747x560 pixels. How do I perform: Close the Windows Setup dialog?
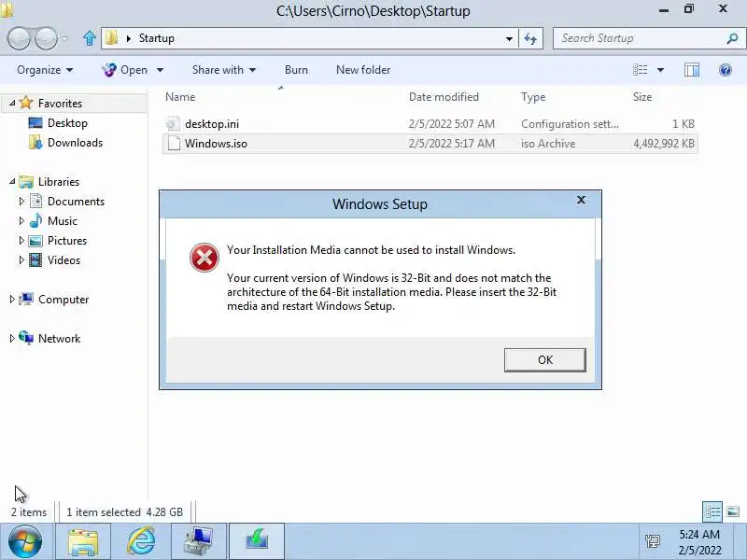[581, 200]
